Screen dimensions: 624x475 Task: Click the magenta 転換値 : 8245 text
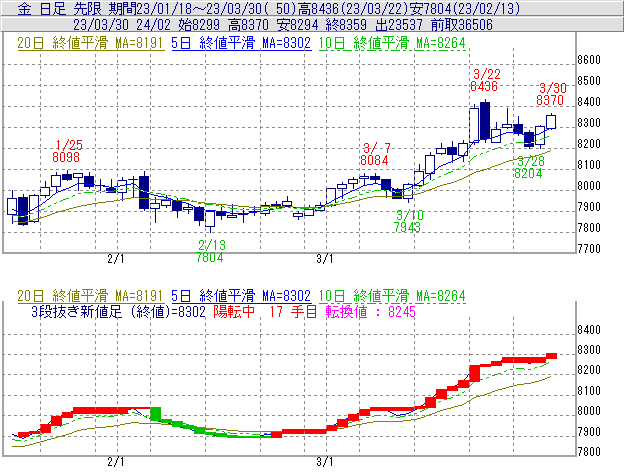tap(370, 312)
